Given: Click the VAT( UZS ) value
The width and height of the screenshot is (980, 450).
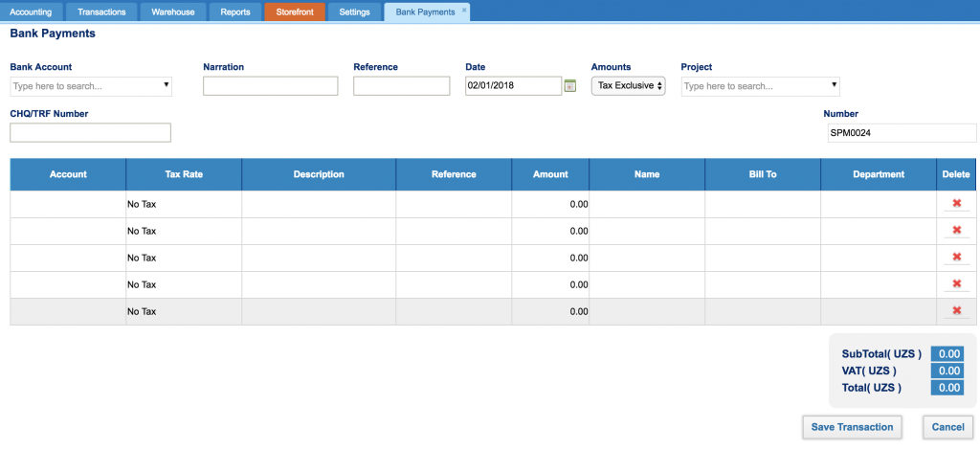Looking at the screenshot, I should coord(947,371).
